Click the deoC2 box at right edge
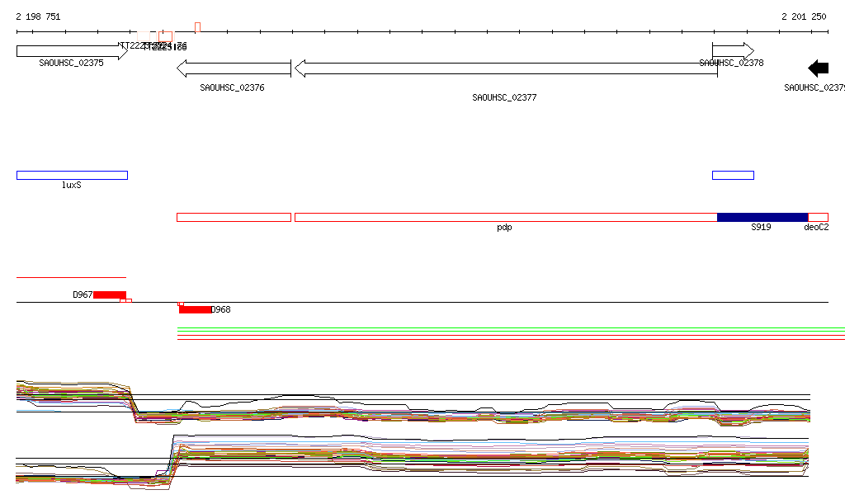The height and width of the screenshot is (504, 845). point(818,217)
